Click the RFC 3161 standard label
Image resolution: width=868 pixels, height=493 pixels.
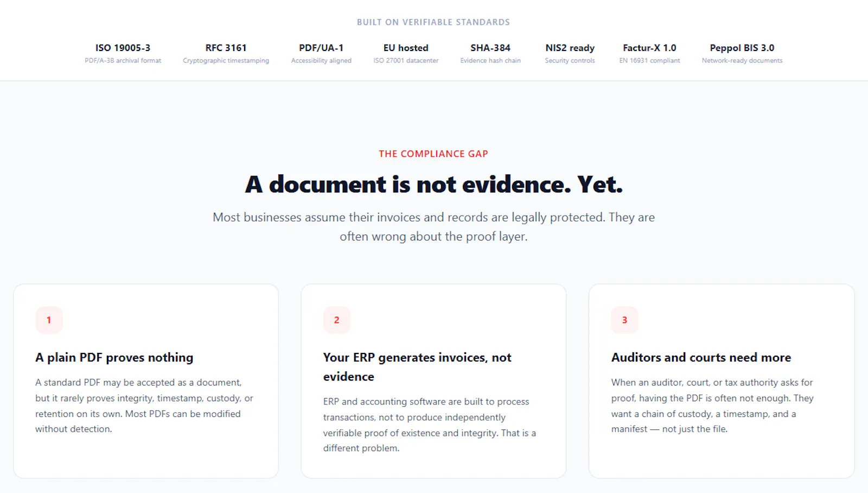(x=226, y=48)
